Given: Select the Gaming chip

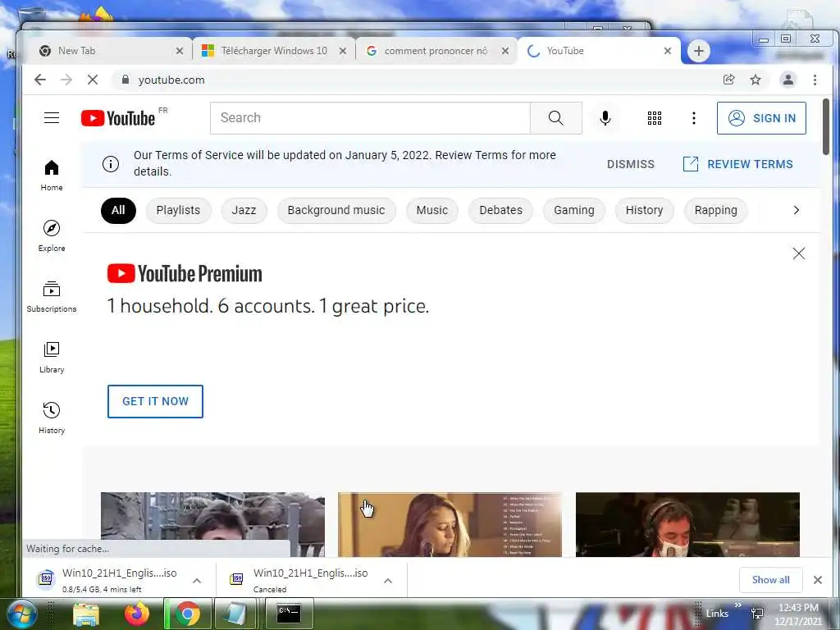Looking at the screenshot, I should (x=574, y=210).
